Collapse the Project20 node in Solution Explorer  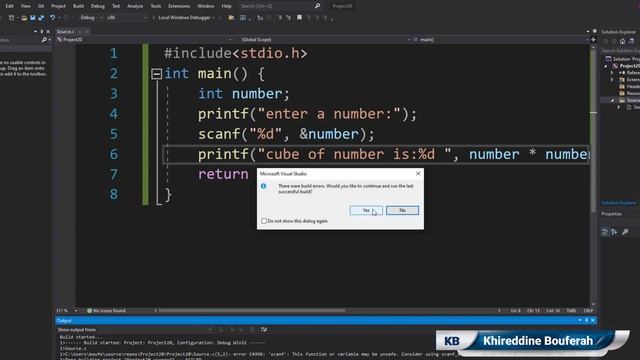pyautogui.click(x=606, y=66)
